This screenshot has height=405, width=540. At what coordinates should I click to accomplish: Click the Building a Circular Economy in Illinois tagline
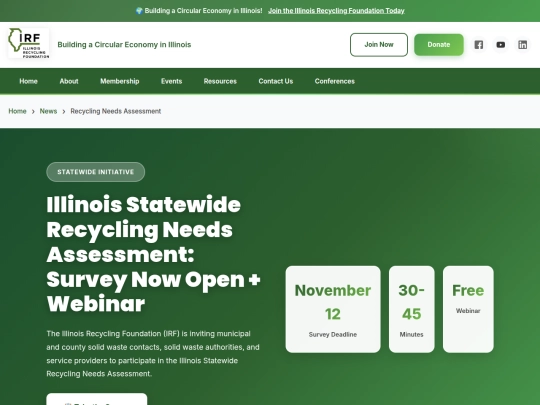click(124, 45)
